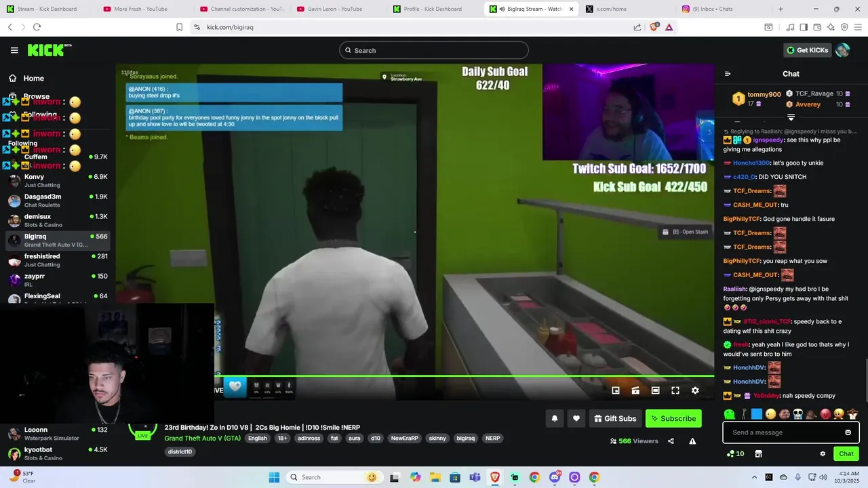Click the video progress bar

tap(465, 375)
